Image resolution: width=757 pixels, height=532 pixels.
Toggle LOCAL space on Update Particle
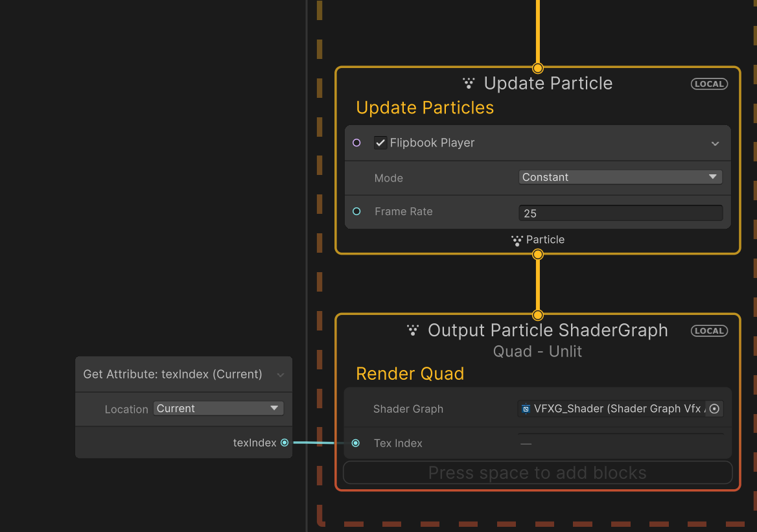709,84
